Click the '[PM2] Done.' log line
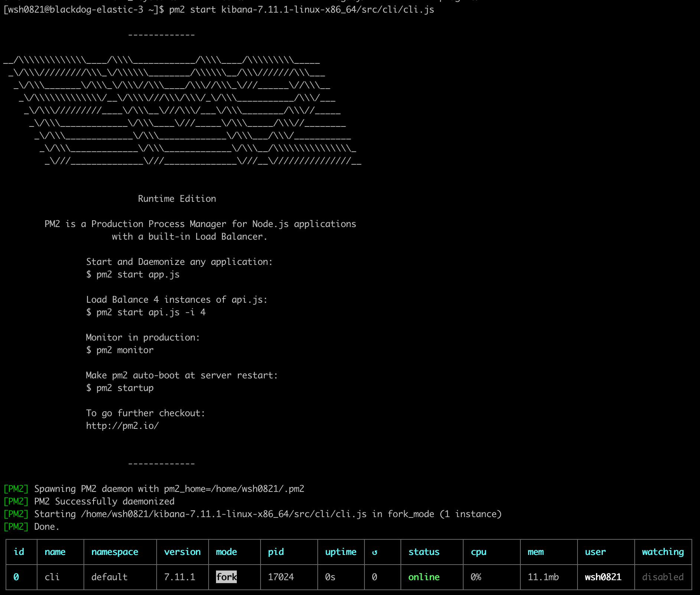700x595 pixels. [x=31, y=527]
